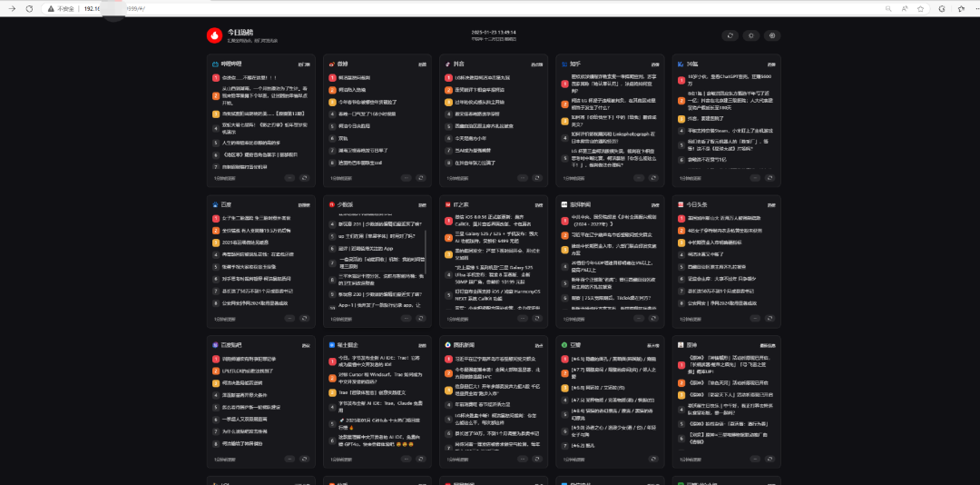Open the number 1 ranked headline in 微博 card
This screenshot has width=980, height=485.
point(355,77)
